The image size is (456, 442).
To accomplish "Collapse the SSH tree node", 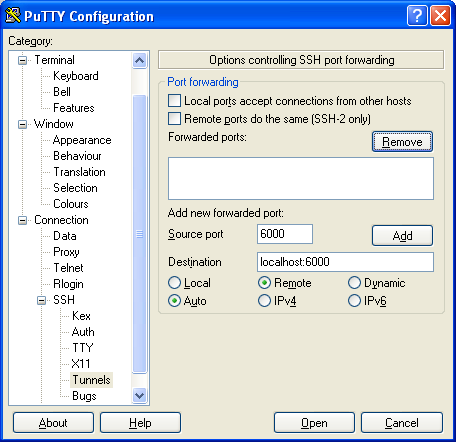I will [41, 300].
